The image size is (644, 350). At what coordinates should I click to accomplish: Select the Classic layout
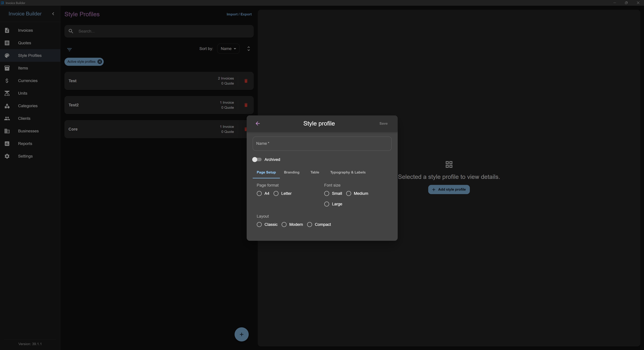[x=259, y=224]
